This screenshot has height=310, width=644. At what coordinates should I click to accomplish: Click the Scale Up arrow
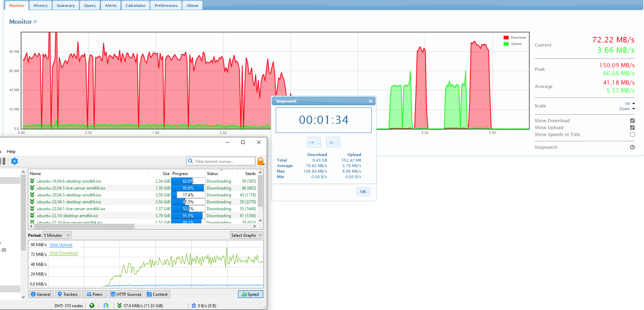click(x=633, y=103)
